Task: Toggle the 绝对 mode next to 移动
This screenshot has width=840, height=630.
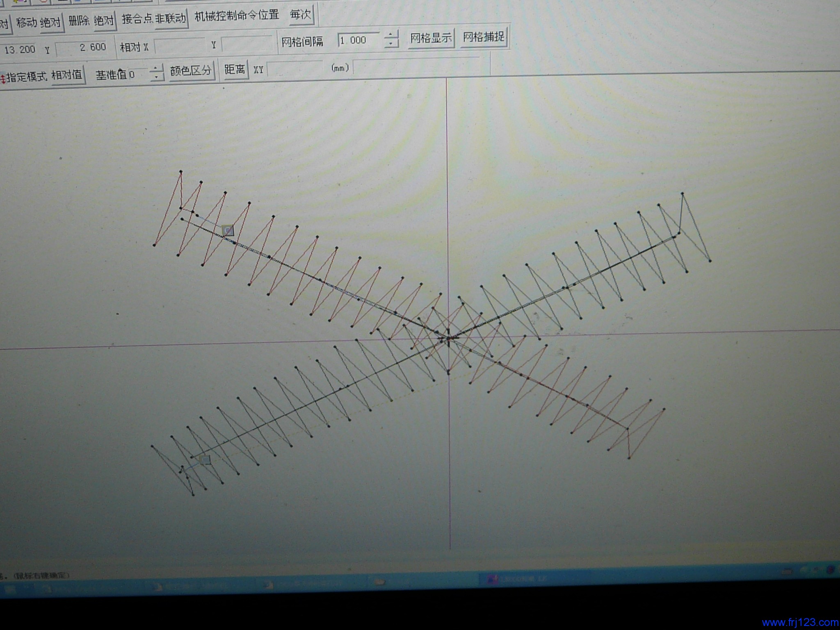Action: [50, 23]
